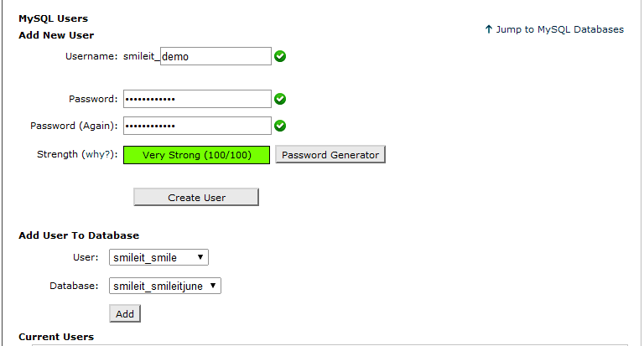The width and height of the screenshot is (644, 346).
Task: Follow the Jump to MySQL Databases link
Action: (559, 29)
